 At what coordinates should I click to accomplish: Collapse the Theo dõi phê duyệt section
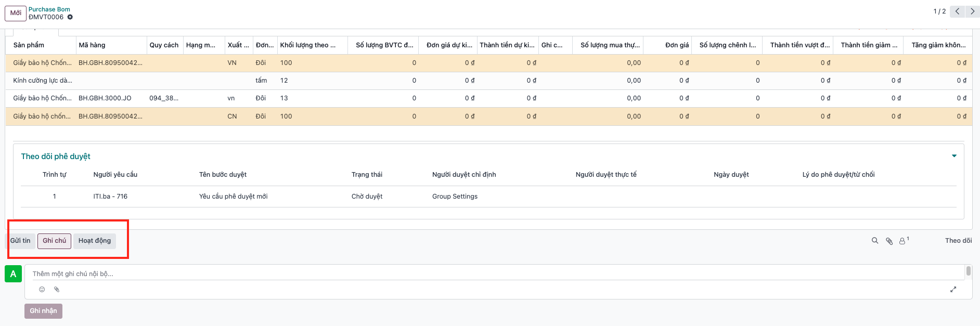954,156
